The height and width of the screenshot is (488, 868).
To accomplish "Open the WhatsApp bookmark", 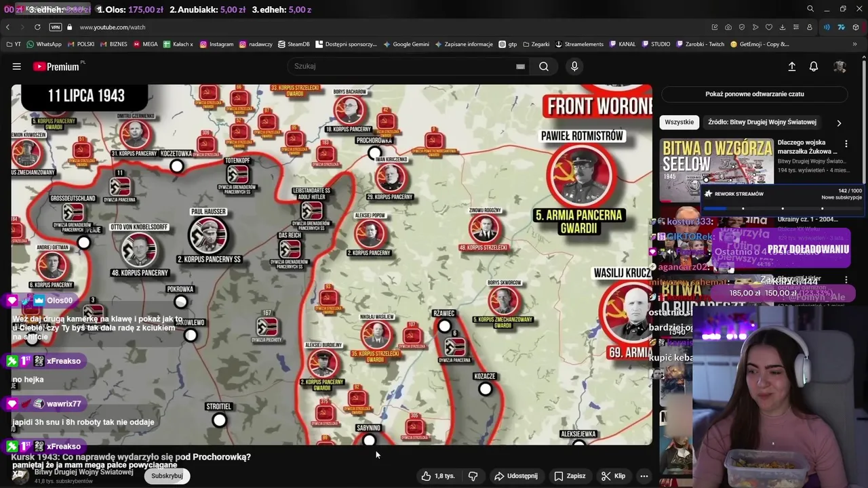I will point(43,44).
